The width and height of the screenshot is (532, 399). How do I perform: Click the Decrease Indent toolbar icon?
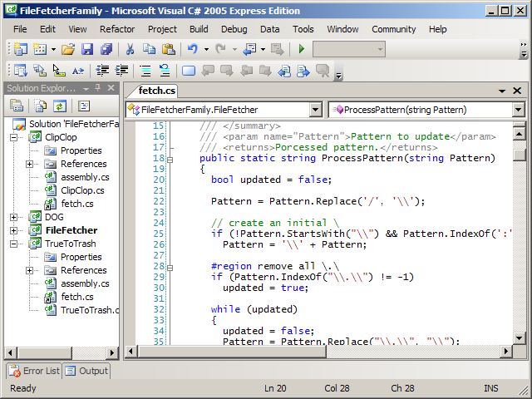coord(102,71)
